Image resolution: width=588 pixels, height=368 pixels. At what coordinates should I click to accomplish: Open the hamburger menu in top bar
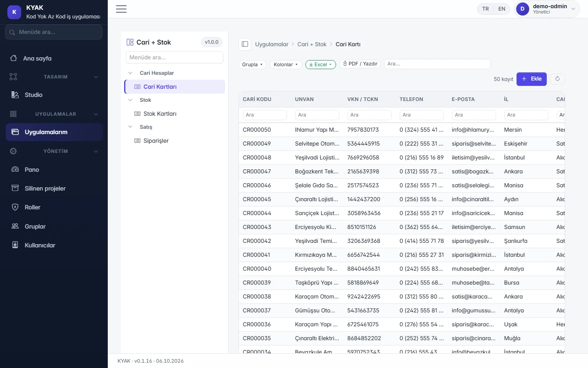pyautogui.click(x=121, y=9)
